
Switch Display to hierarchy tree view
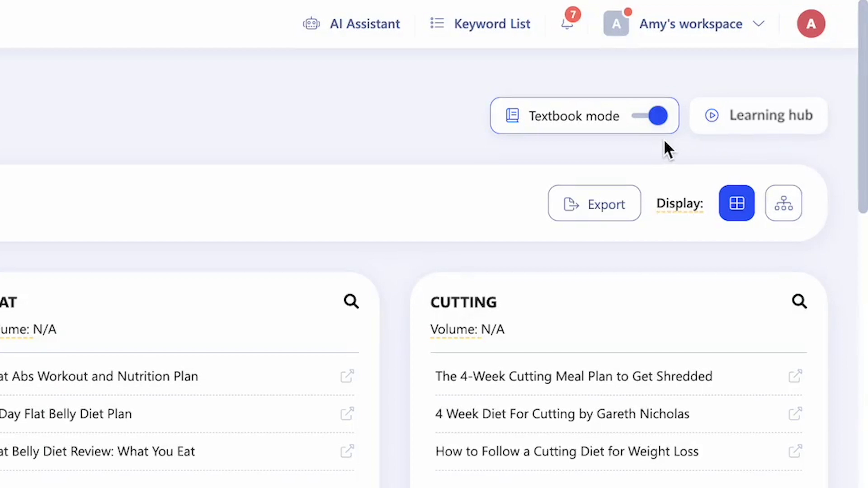click(x=783, y=203)
